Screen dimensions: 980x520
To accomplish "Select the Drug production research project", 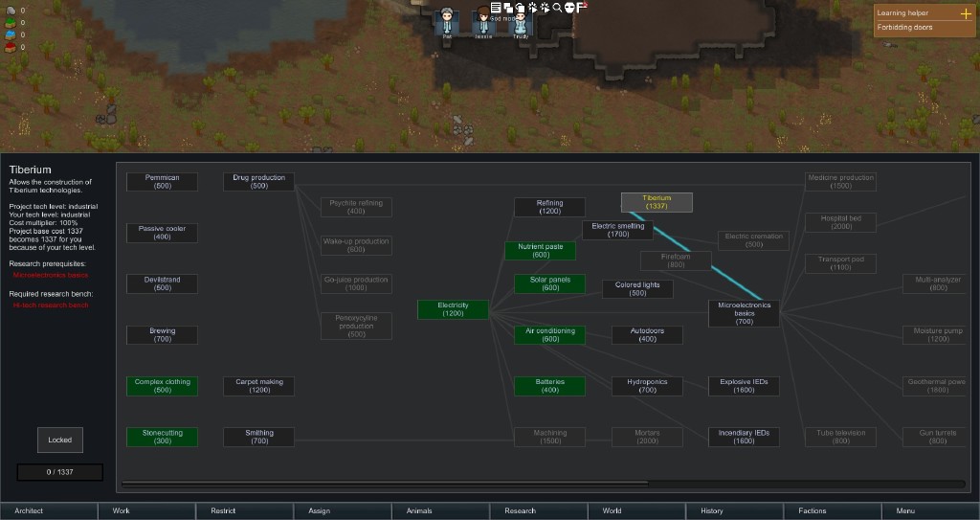I will tap(258, 182).
